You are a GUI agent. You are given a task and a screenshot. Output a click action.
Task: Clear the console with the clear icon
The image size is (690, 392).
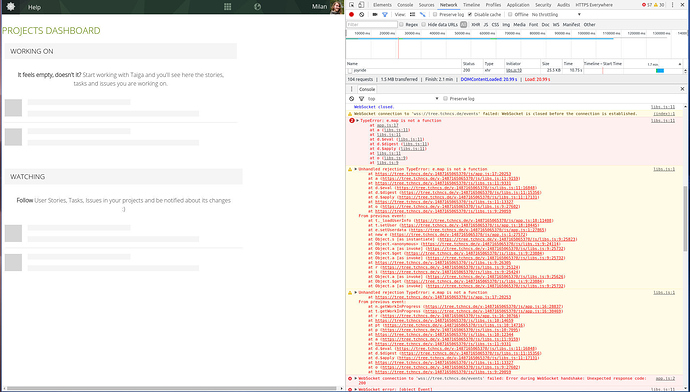351,99
